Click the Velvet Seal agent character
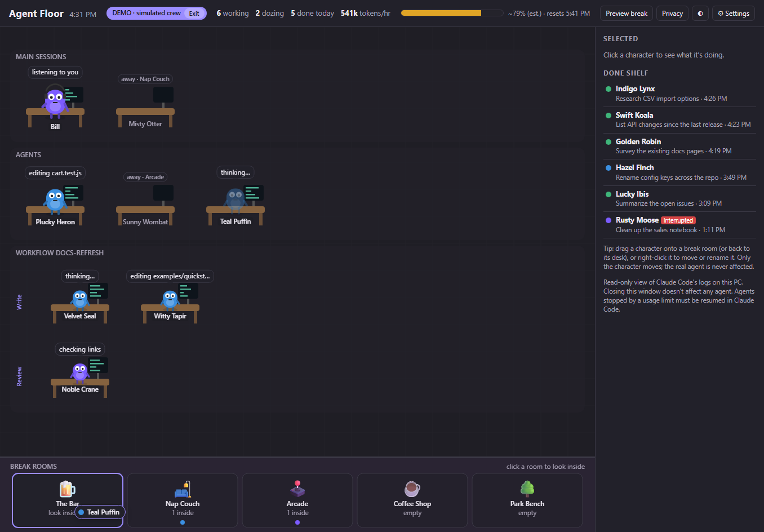Image resolution: width=764 pixels, height=532 pixels. pyautogui.click(x=80, y=299)
